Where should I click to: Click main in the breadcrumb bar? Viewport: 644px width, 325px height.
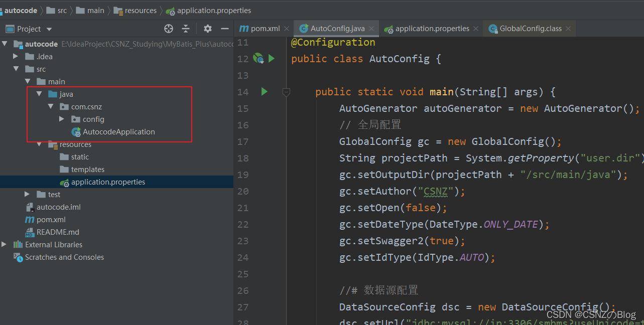[96, 10]
